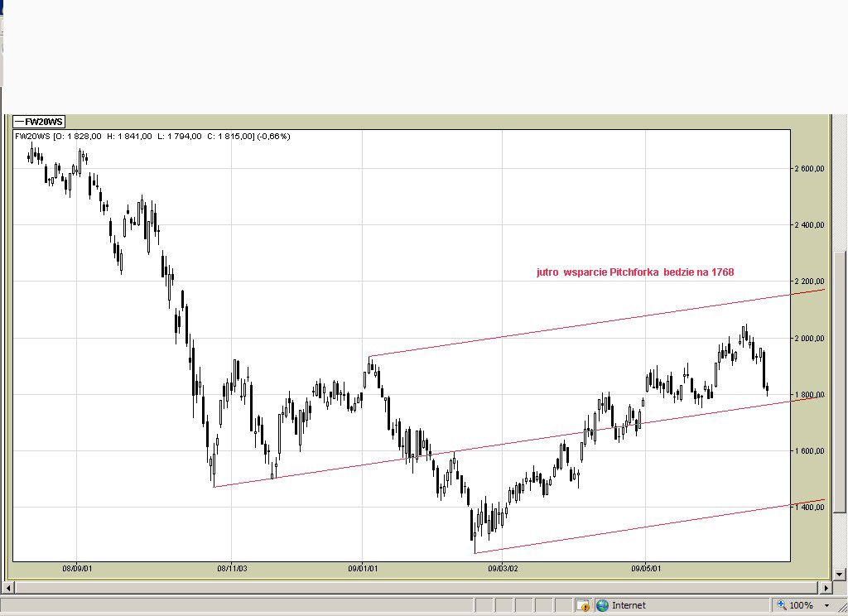Screen dimensions: 848x616
Task: Click the 09/05/01 date axis label
Action: tap(646, 569)
